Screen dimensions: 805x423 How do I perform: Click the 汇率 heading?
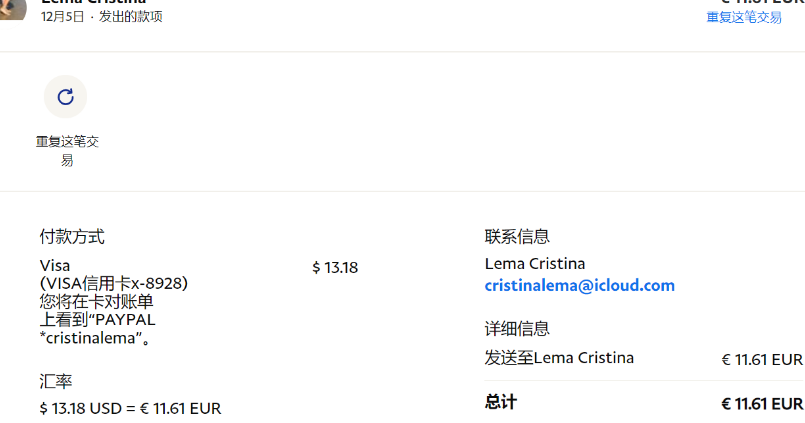(56, 382)
